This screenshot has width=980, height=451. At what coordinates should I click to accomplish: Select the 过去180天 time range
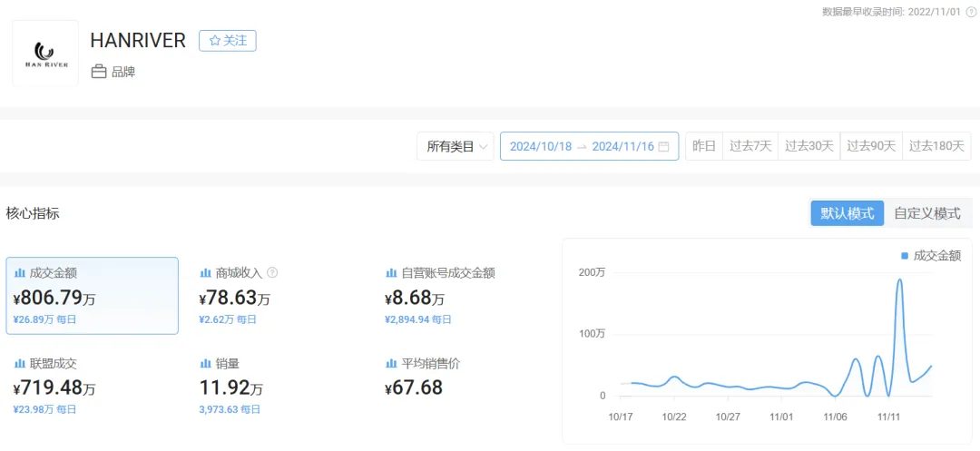[936, 147]
